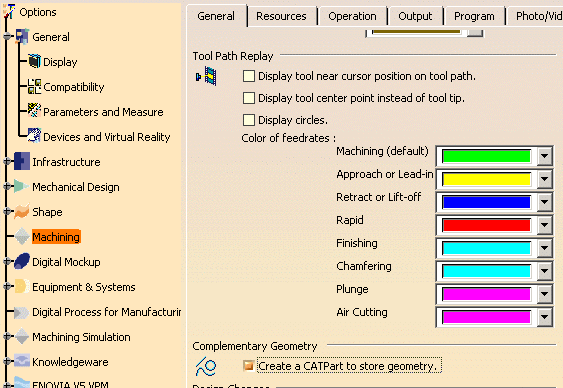Open the Operation tab
This screenshot has width=563, height=388.
[x=352, y=16]
